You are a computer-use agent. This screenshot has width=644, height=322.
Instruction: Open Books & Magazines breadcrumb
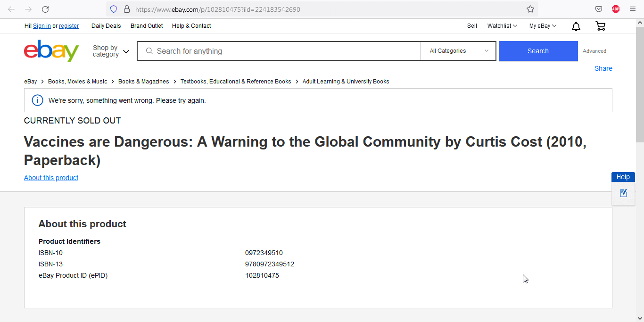143,82
